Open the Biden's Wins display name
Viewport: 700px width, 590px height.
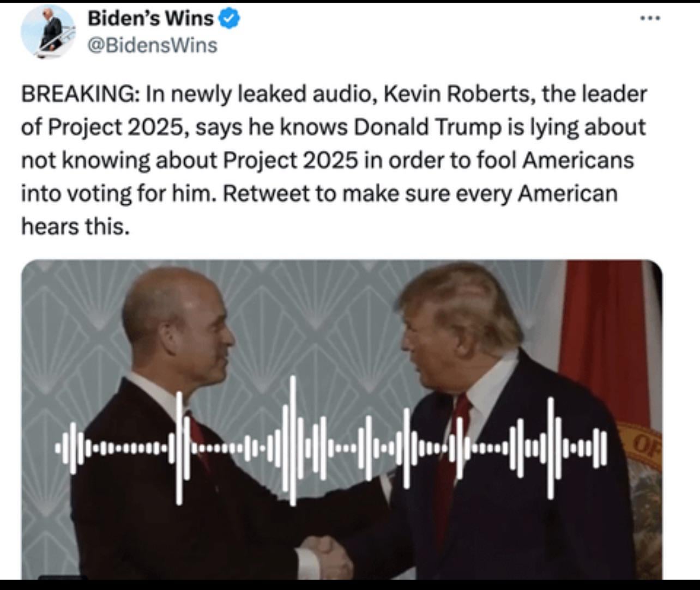150,19
